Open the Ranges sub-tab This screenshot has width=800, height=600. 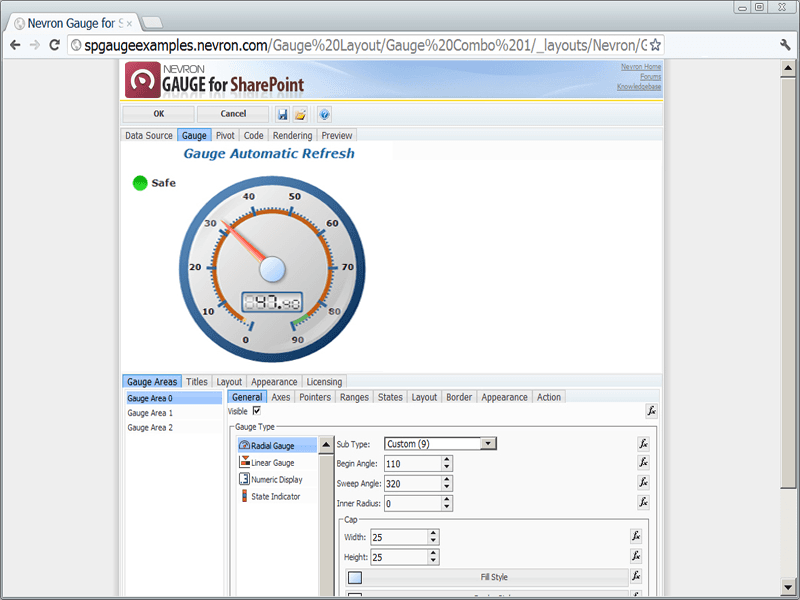click(x=354, y=397)
